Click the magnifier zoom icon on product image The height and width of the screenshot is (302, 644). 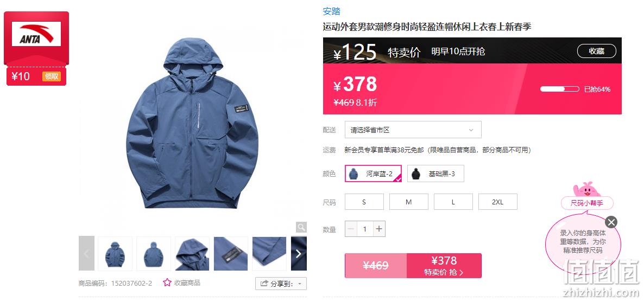pyautogui.click(x=301, y=227)
